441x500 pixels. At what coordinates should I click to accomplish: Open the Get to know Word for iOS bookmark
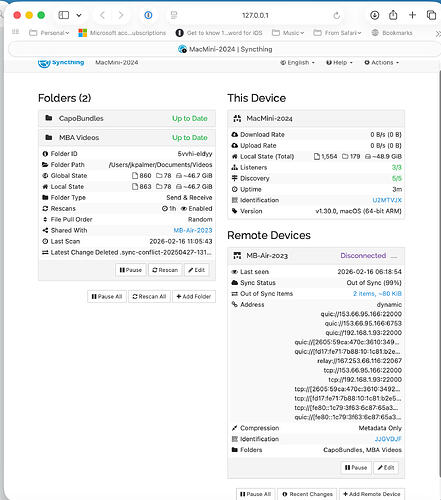[219, 33]
